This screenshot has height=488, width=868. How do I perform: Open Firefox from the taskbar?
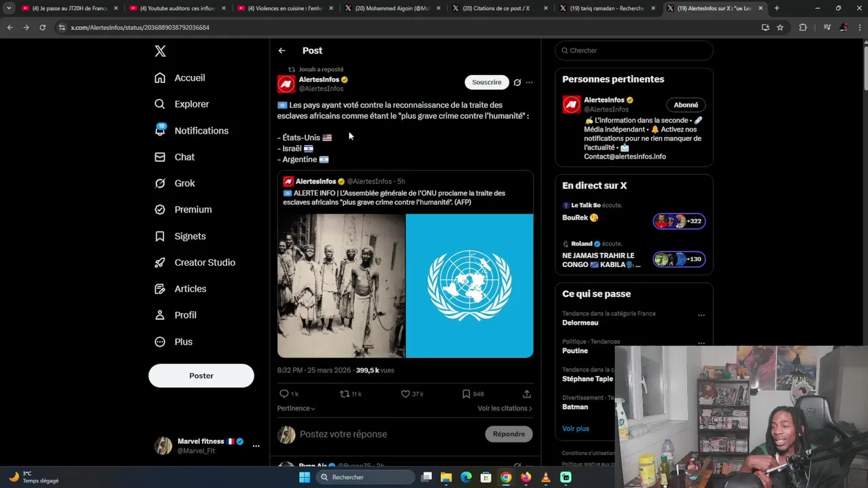526,477
